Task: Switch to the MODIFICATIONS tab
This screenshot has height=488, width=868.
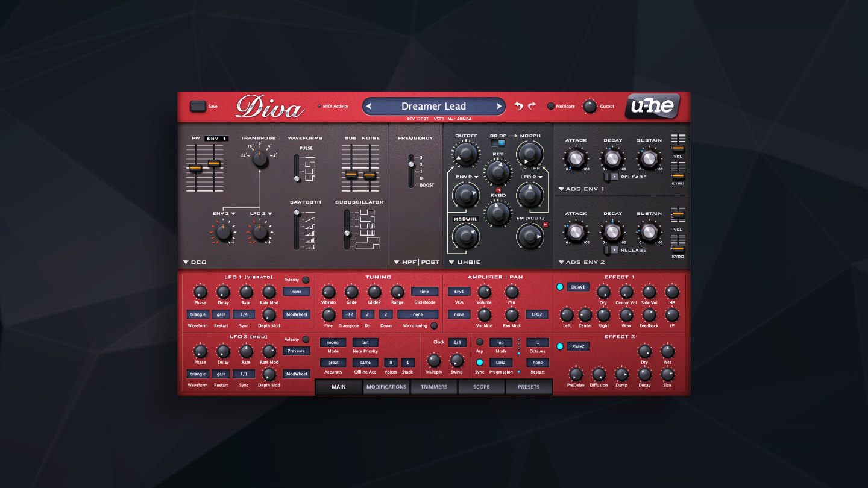Action: pyautogui.click(x=386, y=387)
